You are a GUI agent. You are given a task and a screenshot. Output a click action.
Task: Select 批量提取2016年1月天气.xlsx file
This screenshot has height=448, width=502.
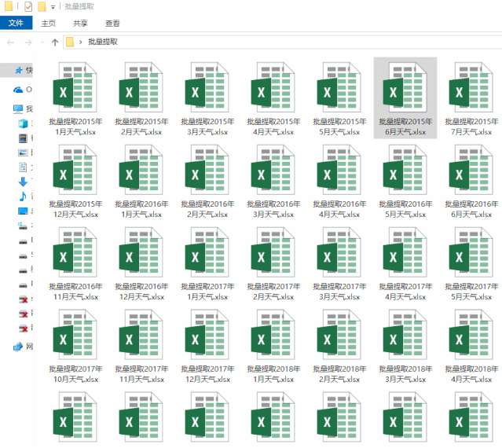(x=141, y=181)
